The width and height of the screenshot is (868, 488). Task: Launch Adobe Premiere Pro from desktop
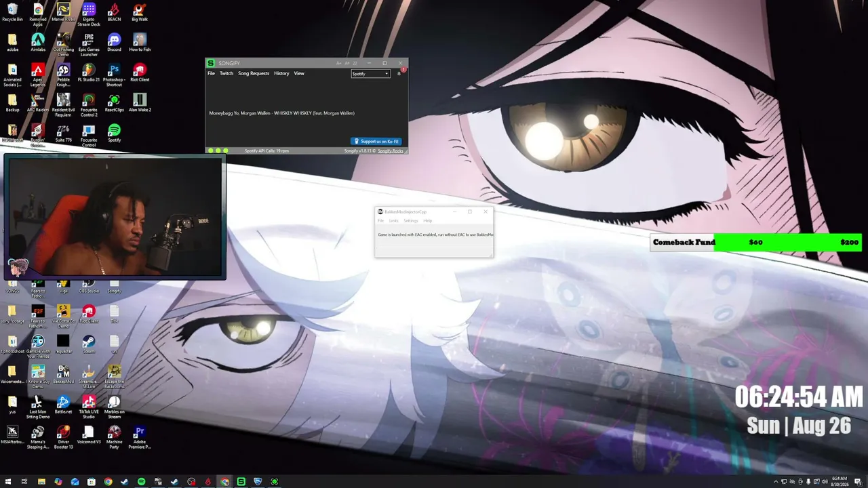[x=140, y=437]
